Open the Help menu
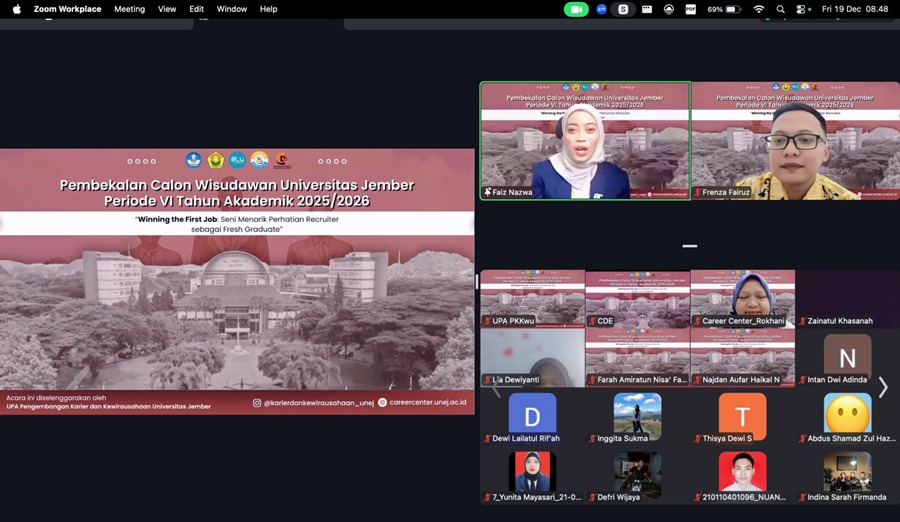The height and width of the screenshot is (522, 900). click(268, 9)
